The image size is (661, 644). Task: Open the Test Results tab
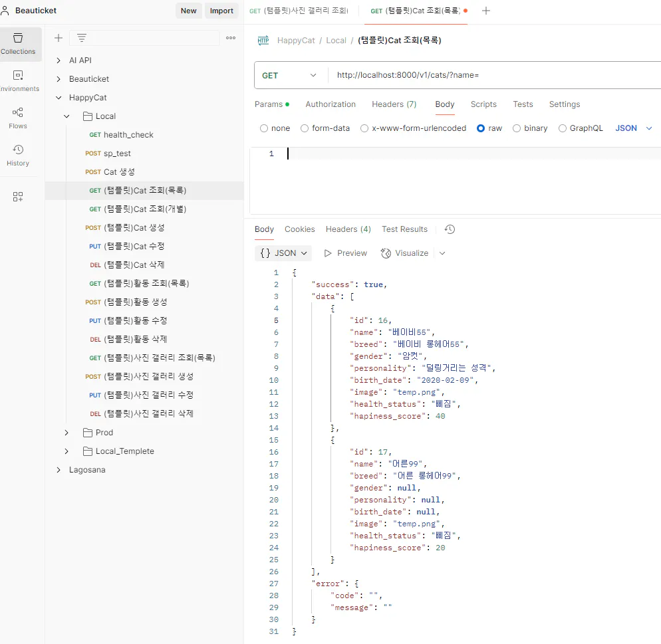coord(405,229)
